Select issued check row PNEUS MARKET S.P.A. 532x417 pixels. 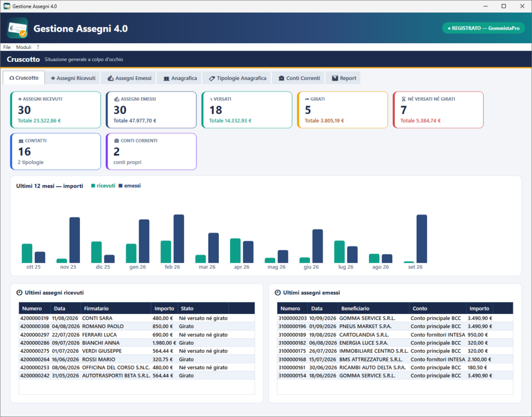point(395,327)
